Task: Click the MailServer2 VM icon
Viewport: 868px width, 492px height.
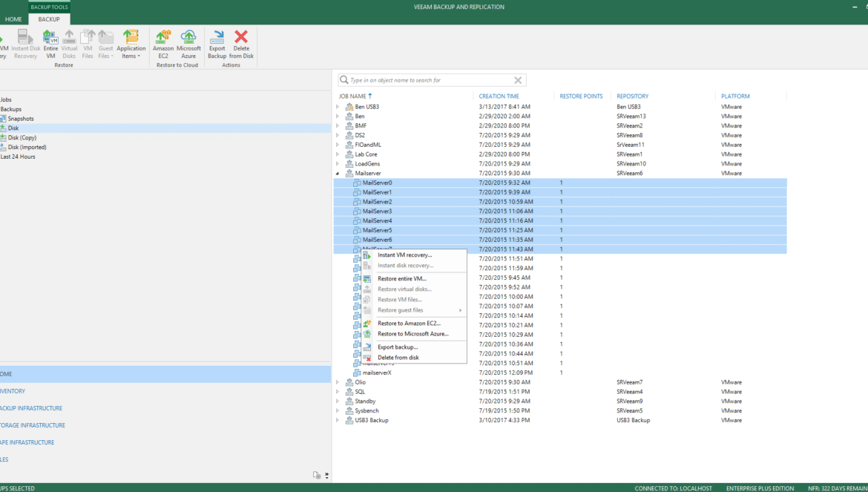Action: click(x=357, y=202)
